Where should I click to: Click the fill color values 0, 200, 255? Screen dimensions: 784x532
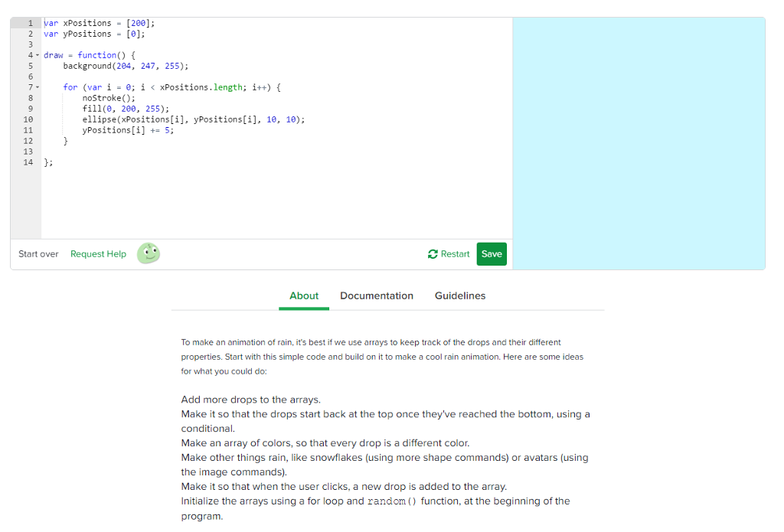(135, 109)
